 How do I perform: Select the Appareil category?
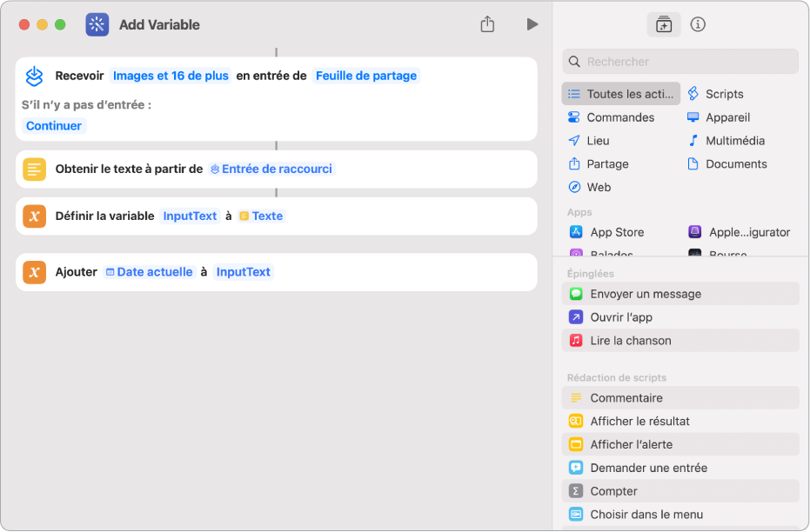coord(719,117)
